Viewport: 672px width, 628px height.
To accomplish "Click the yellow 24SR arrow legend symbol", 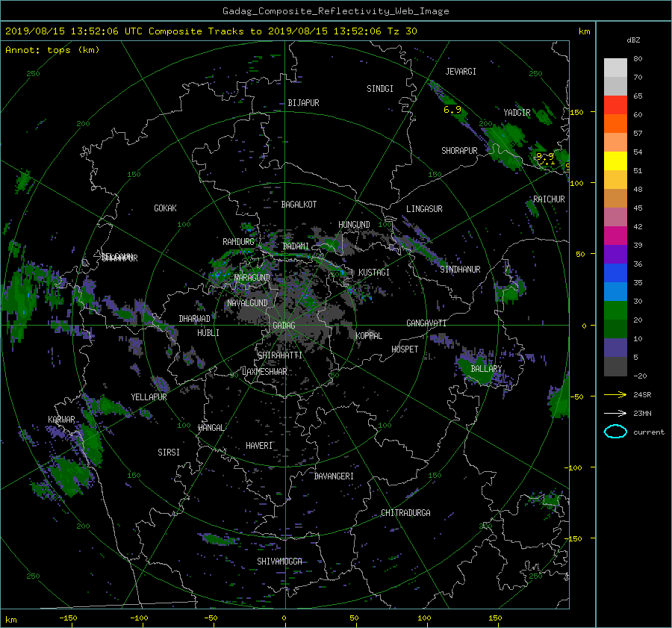I will 615,395.
